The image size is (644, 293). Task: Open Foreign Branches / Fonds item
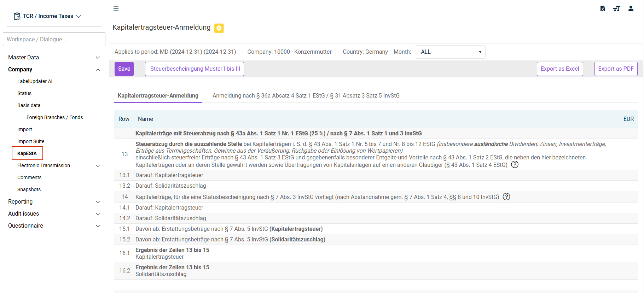point(54,117)
